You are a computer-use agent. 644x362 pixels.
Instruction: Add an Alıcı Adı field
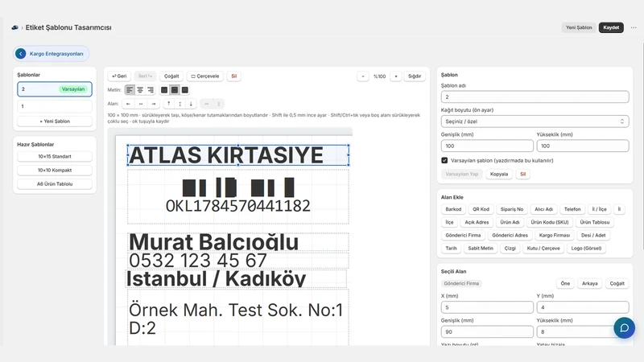pos(544,209)
